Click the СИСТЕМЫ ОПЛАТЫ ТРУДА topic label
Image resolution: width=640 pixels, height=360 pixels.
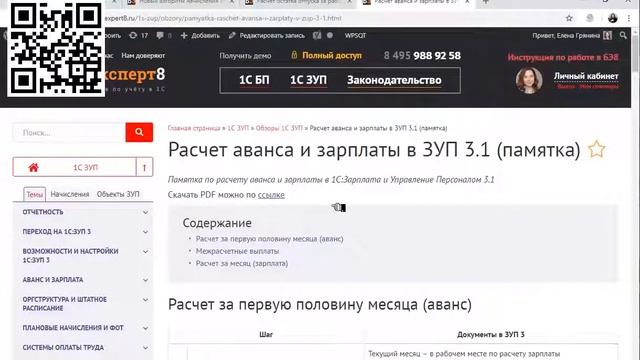pos(63,347)
